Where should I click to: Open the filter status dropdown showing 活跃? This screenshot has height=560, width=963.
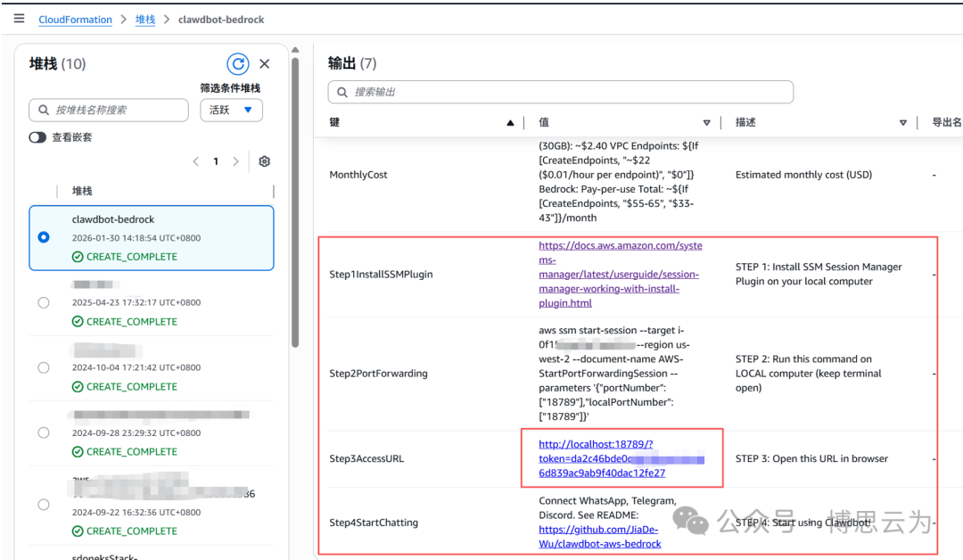232,110
